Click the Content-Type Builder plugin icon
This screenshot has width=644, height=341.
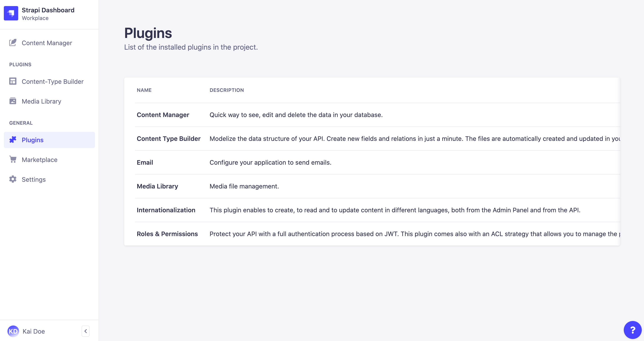13,81
